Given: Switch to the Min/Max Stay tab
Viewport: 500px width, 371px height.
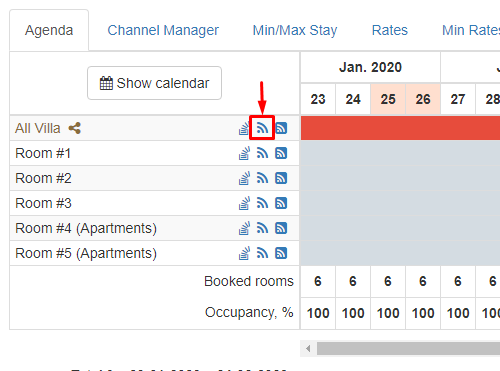Looking at the screenshot, I should [x=295, y=30].
